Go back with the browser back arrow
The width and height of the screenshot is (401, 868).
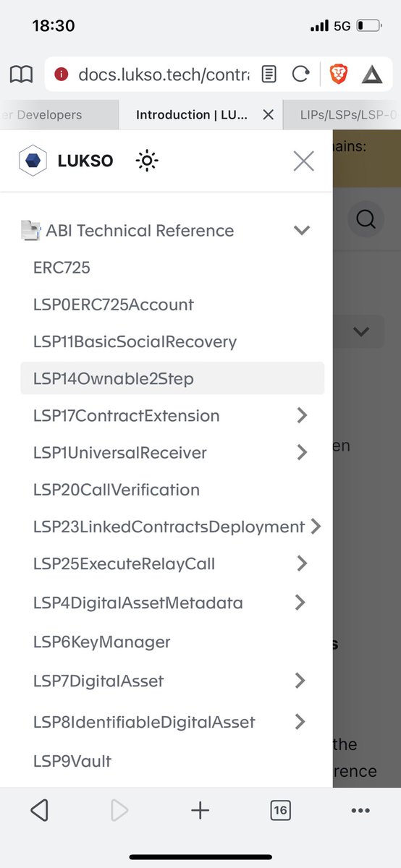coord(39,810)
